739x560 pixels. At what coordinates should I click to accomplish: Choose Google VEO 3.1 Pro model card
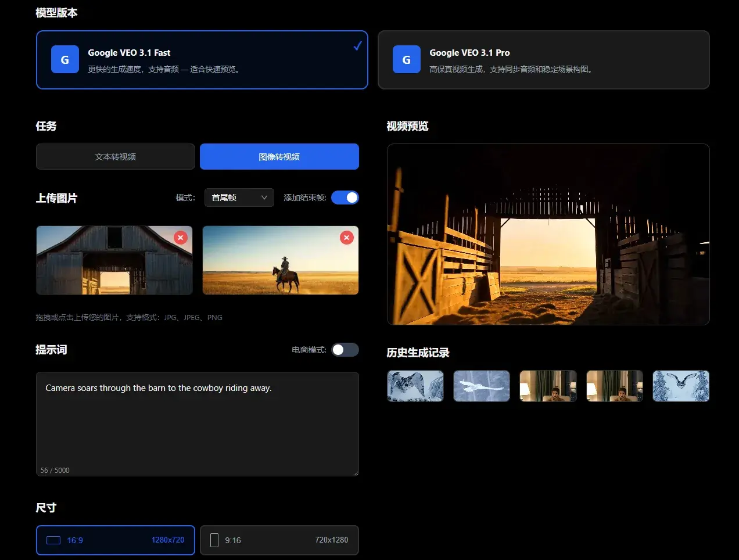tap(543, 60)
